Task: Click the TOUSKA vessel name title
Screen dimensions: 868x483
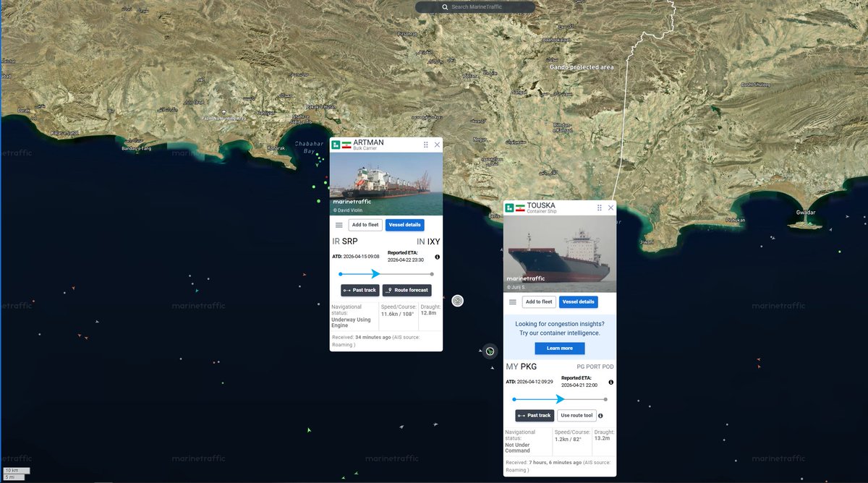Action: tap(541, 205)
